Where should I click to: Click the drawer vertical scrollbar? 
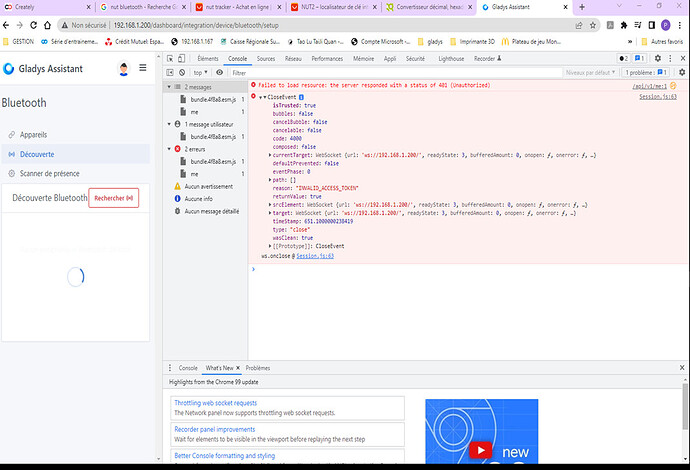(685, 406)
